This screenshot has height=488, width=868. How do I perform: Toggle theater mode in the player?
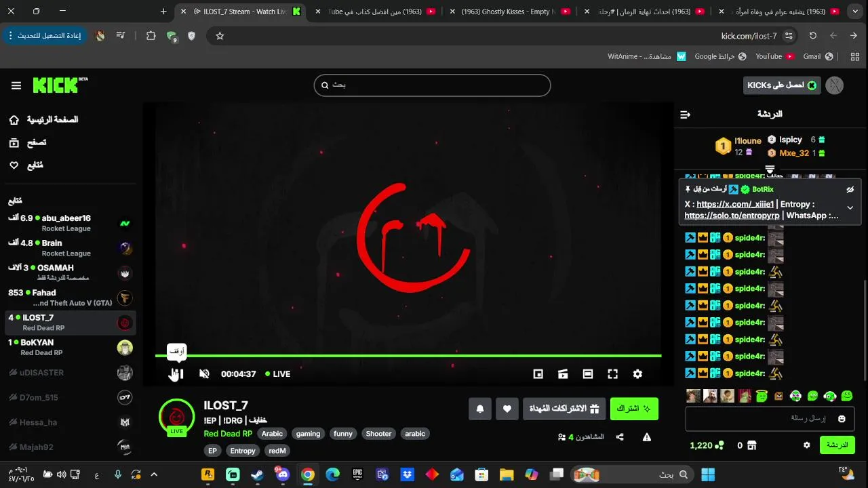click(588, 373)
